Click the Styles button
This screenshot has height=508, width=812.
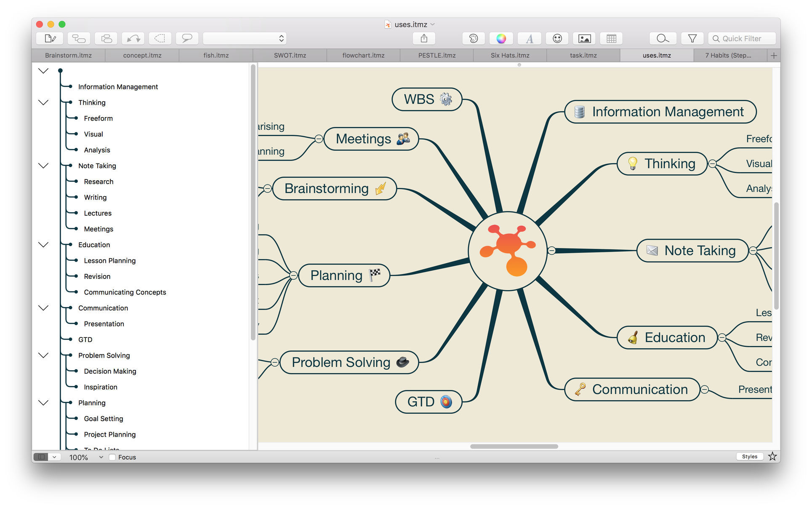[x=749, y=457]
